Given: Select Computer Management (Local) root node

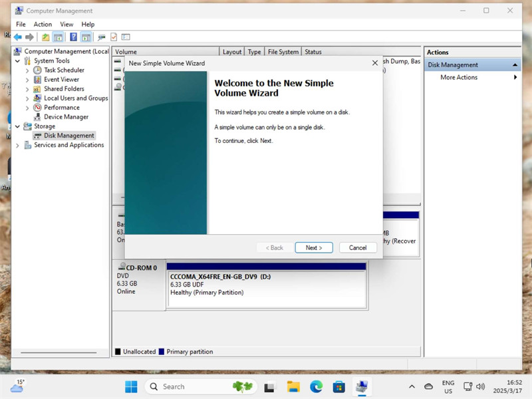Looking at the screenshot, I should click(x=66, y=51).
